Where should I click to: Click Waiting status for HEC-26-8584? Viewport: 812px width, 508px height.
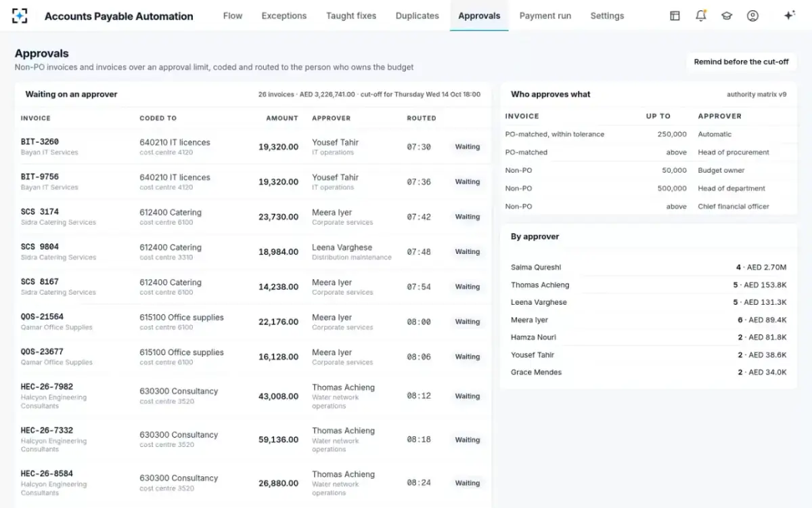click(x=468, y=484)
